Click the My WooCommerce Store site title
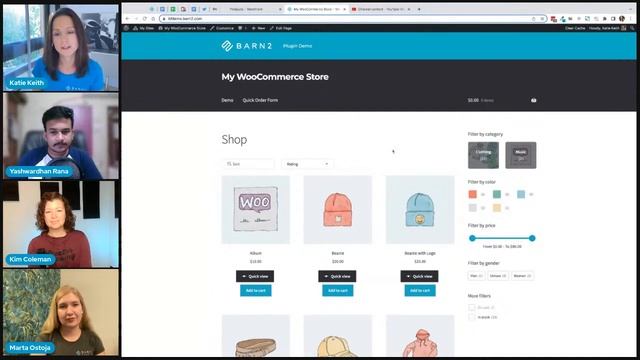Screen dimensions: 640x360 point(275,77)
